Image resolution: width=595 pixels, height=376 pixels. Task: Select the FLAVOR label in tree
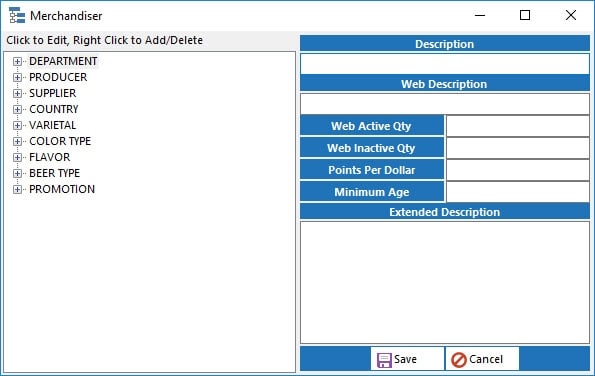click(49, 157)
